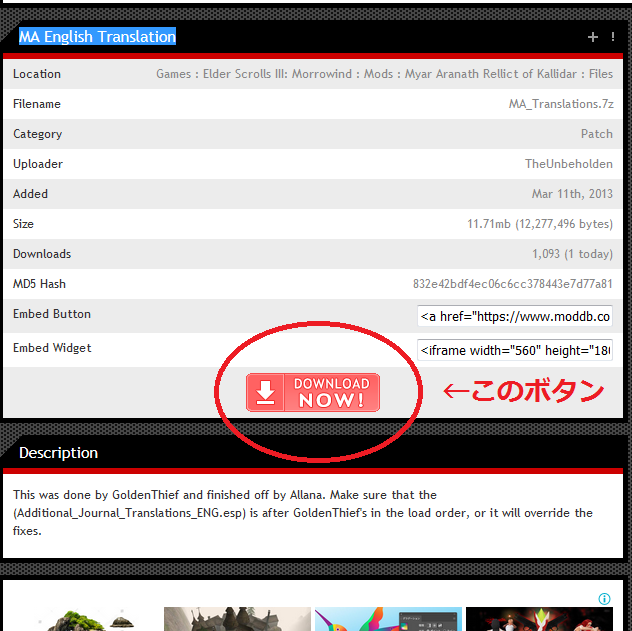Click the 1,093 (1 today) downloads value
Screen dimensions: 632x631
pyautogui.click(x=572, y=254)
